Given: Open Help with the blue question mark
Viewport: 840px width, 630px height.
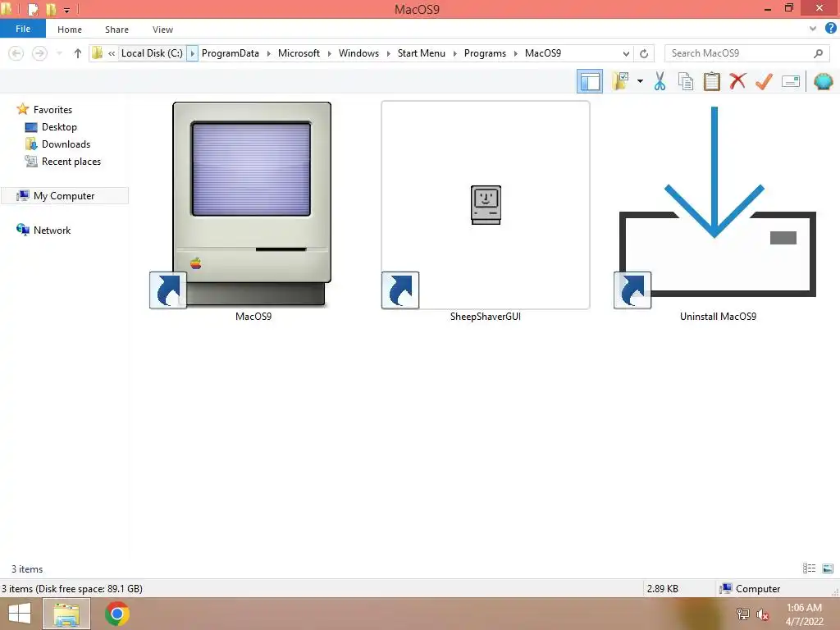Looking at the screenshot, I should (830, 29).
